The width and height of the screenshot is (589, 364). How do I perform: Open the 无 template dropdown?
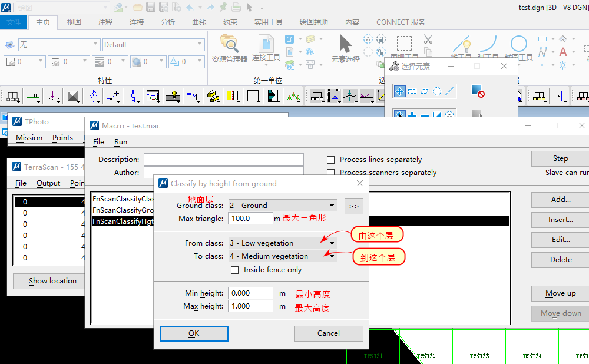pyautogui.click(x=59, y=45)
